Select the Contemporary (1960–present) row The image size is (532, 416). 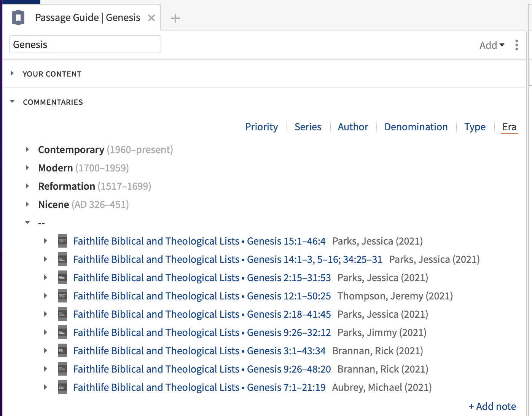[x=105, y=150]
